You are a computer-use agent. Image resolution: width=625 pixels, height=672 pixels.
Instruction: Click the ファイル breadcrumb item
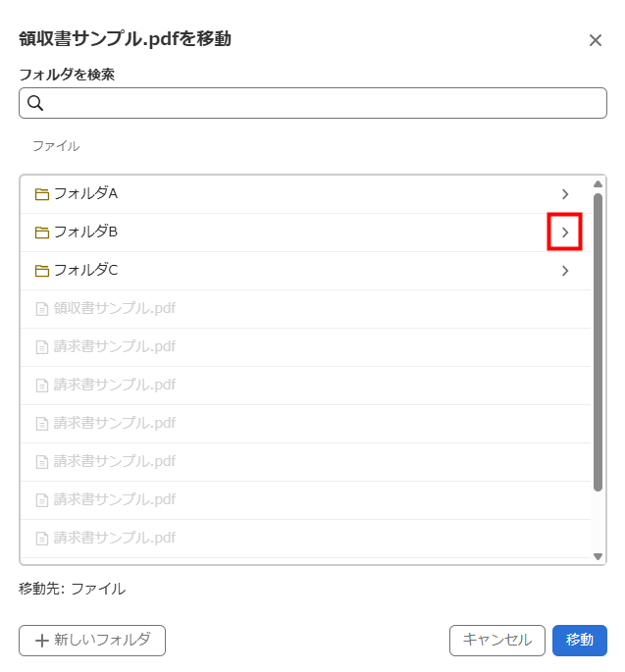click(56, 146)
